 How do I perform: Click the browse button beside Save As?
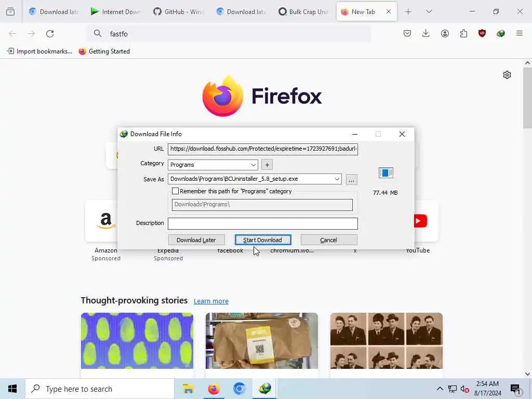coord(352,179)
